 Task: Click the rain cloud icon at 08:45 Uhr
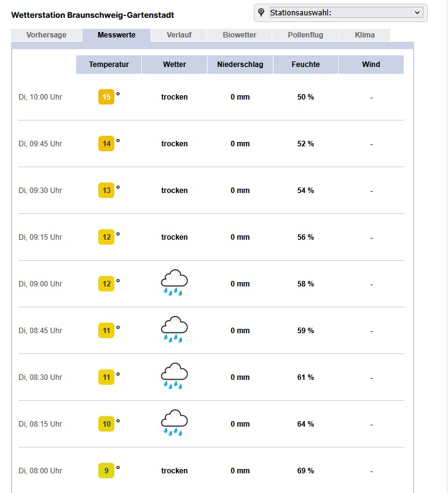[174, 330]
